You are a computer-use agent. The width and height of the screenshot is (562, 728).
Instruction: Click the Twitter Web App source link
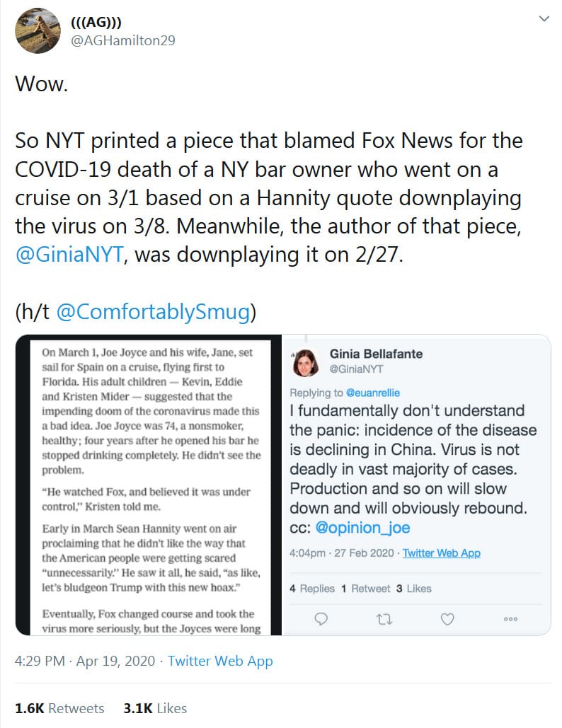tap(220, 661)
